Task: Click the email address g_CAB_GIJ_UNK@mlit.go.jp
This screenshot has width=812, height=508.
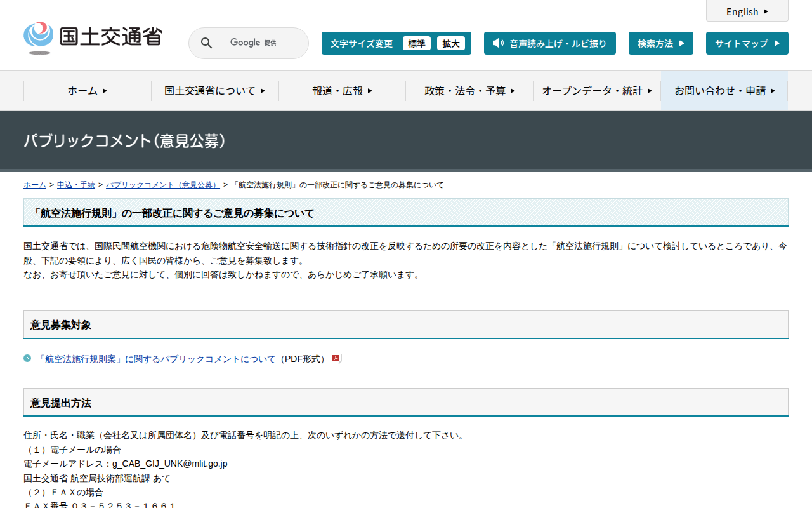Action: [x=170, y=464]
